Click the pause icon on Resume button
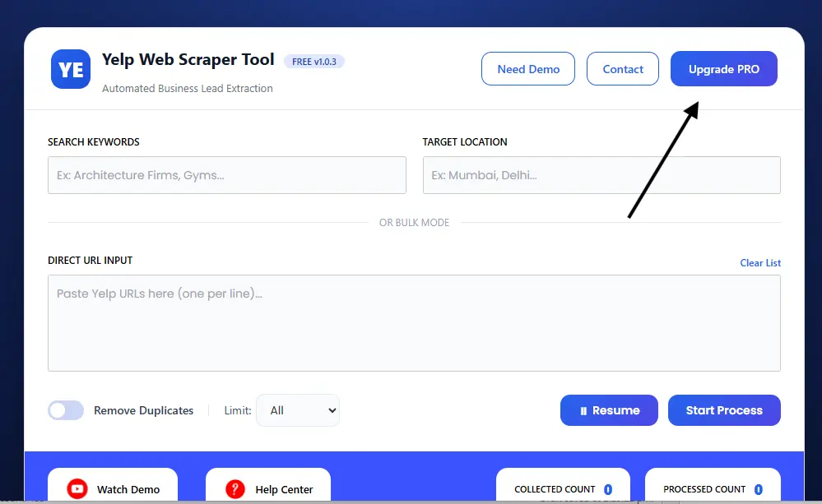 583,411
